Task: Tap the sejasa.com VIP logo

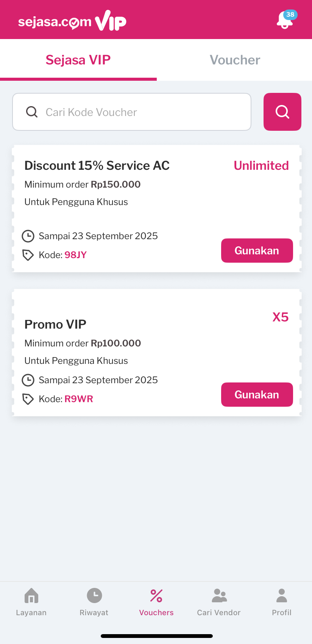Action: 72,21
